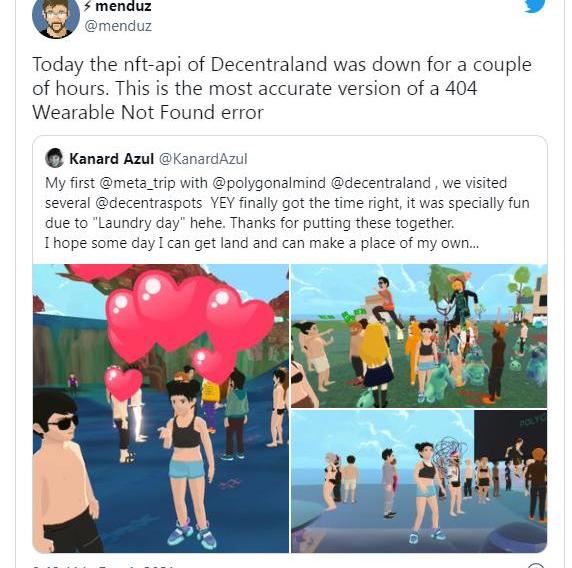The image size is (572, 568).
Task: Open the menduz display name link
Action: [x=123, y=6]
